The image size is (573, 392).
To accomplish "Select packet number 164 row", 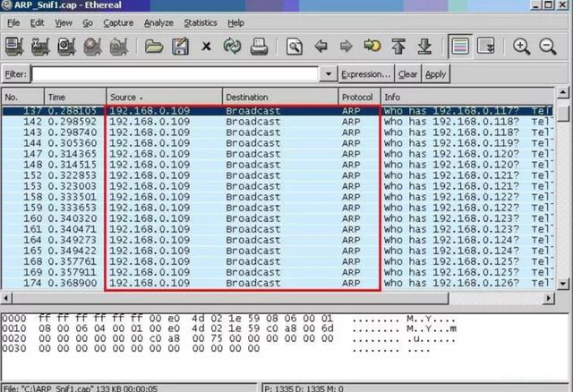I will click(278, 240).
